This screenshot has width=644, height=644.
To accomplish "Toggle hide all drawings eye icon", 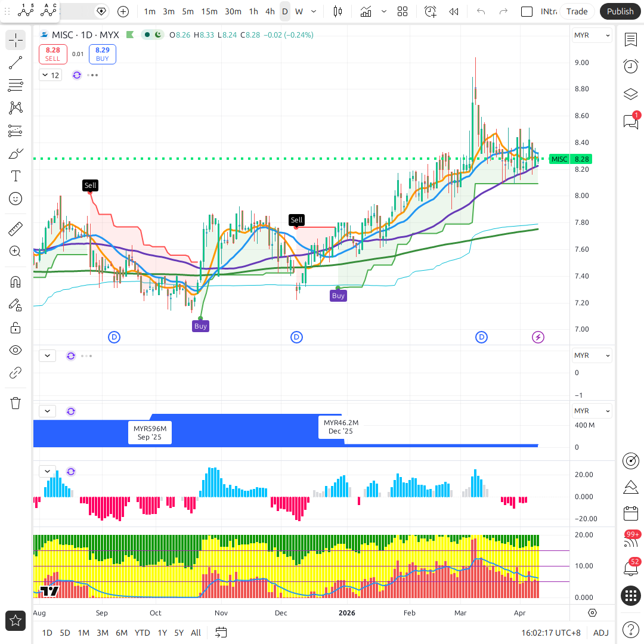I will click(16, 350).
